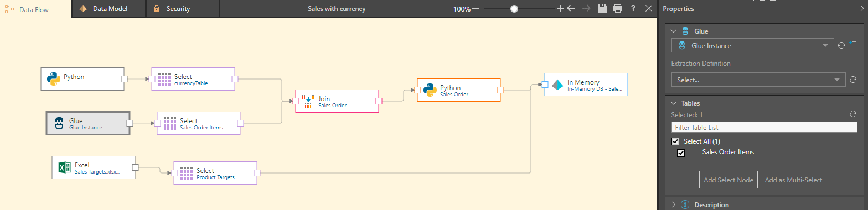
Task: Select the Join Sales Order node
Action: [337, 101]
